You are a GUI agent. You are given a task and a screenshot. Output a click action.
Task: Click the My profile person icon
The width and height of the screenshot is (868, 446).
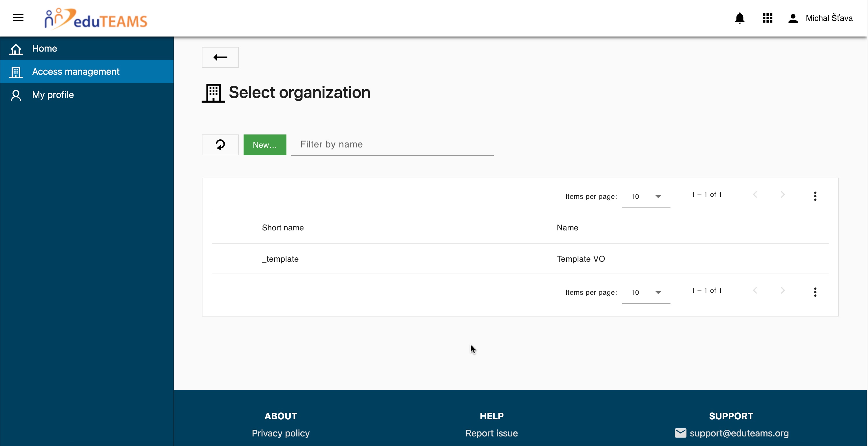16,95
